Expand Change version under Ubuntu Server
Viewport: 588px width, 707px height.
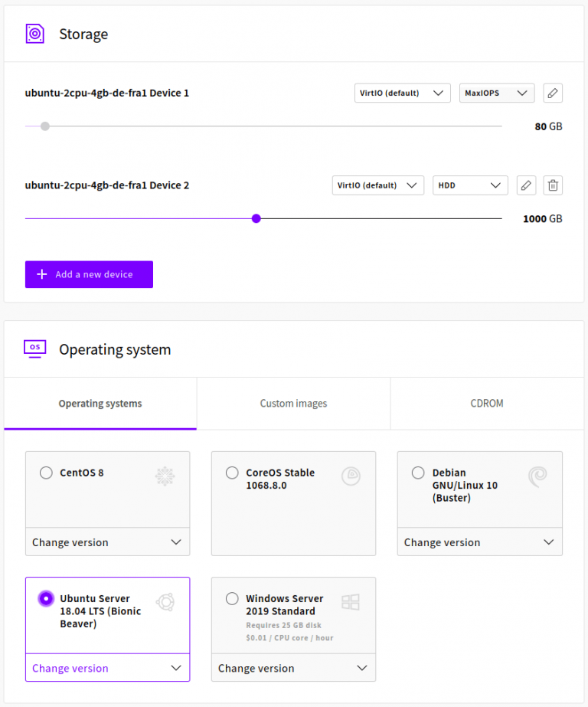click(107, 668)
